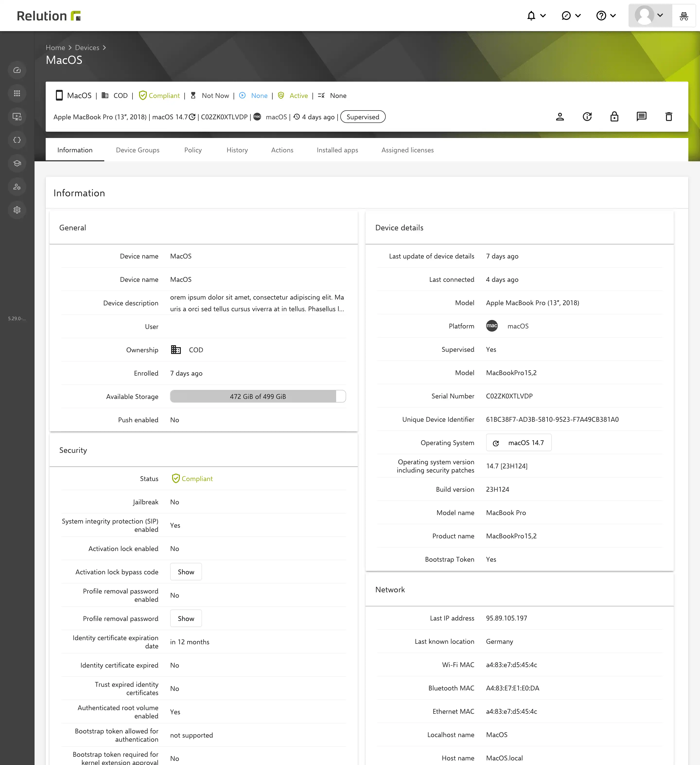Click the Available Storage progress bar
The image size is (700, 765).
click(x=258, y=396)
